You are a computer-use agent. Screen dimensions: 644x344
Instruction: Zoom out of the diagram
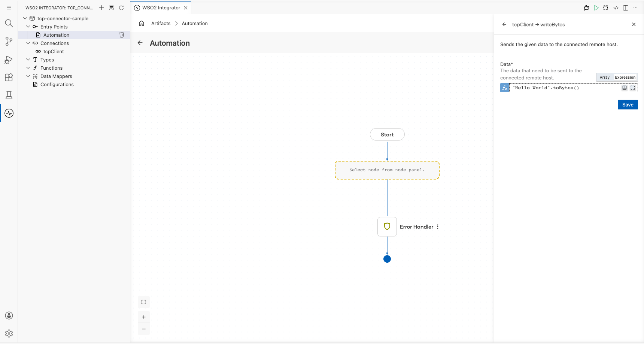(144, 329)
